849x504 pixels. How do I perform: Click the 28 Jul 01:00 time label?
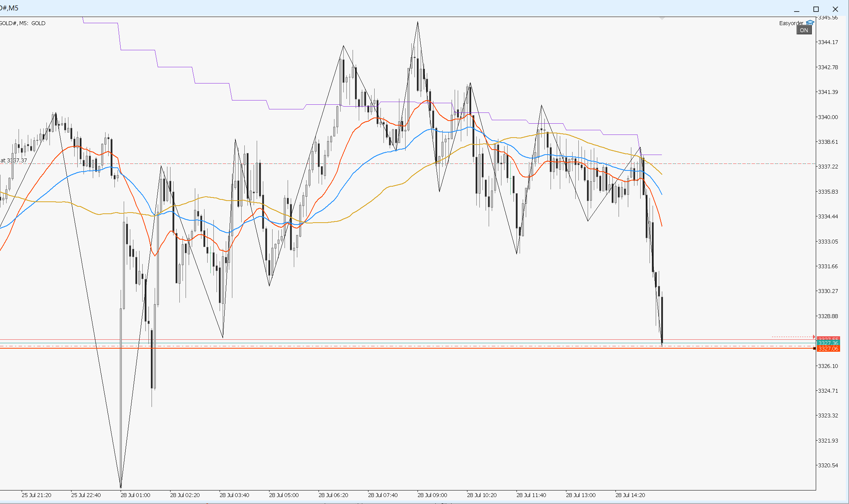click(135, 495)
